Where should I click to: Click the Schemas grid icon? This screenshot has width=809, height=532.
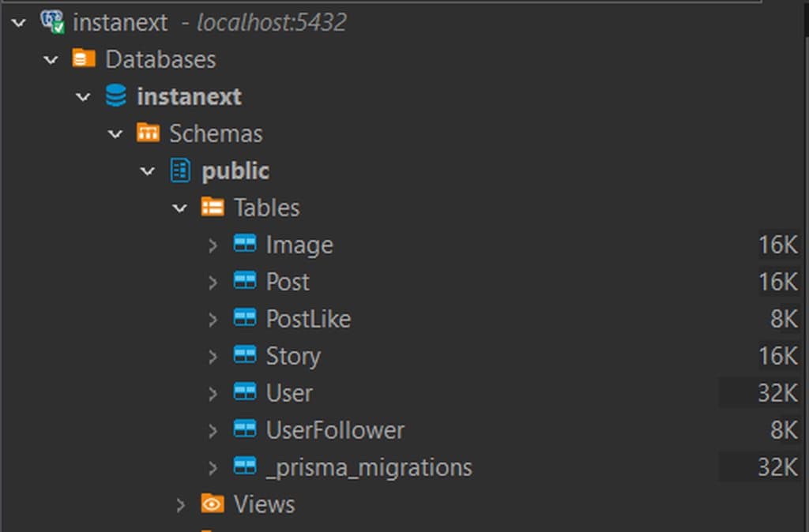pos(148,133)
